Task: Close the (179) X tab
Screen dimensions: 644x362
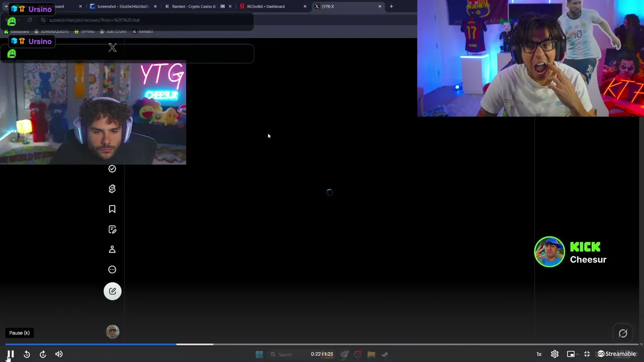Action: (380, 7)
